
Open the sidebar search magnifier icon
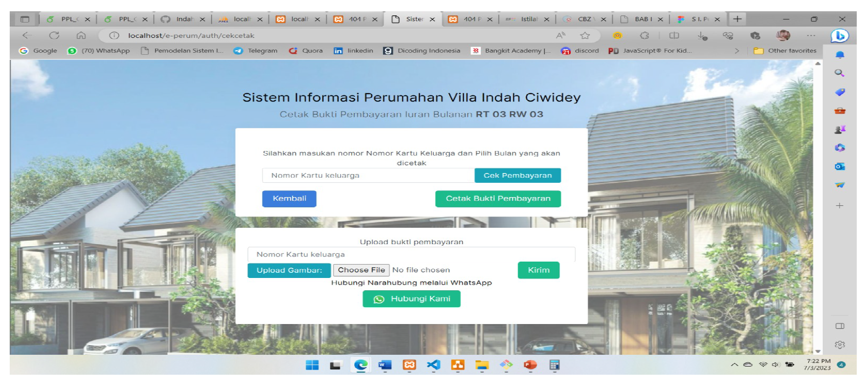839,73
